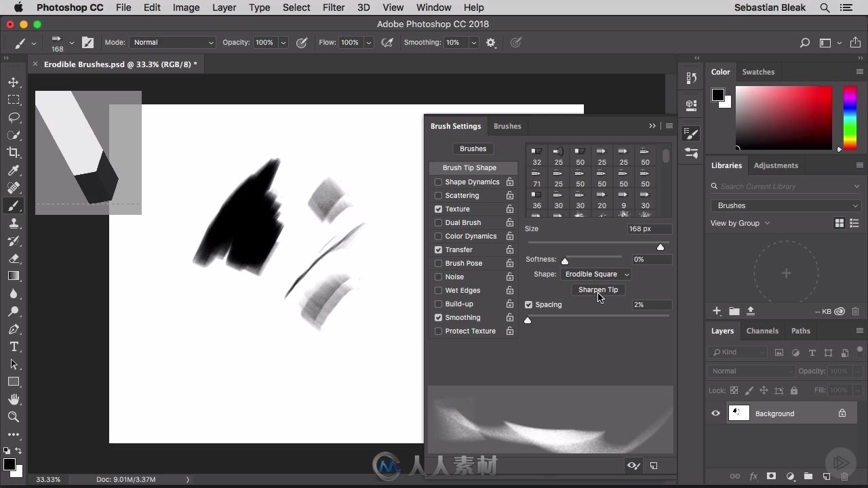The width and height of the screenshot is (868, 488).
Task: Enable the Dual Brush checkbox
Action: click(438, 222)
